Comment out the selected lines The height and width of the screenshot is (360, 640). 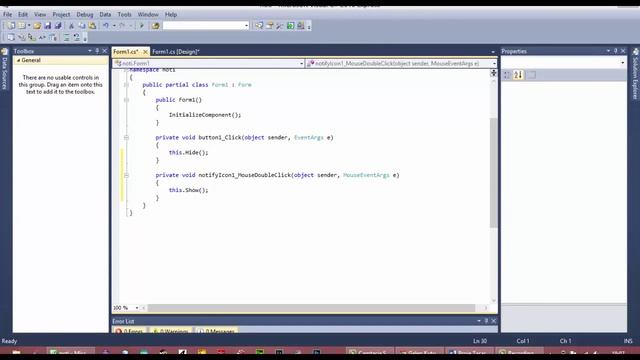[66, 38]
